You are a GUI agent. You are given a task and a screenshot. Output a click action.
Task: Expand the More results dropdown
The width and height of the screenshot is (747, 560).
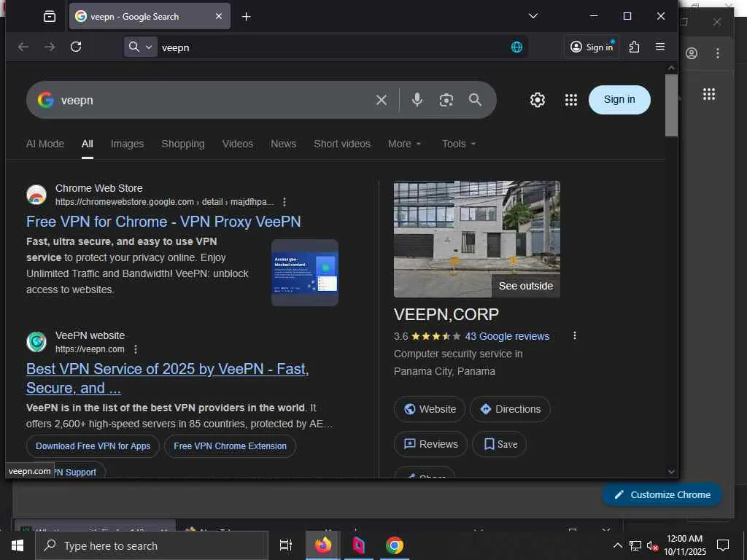click(x=404, y=144)
